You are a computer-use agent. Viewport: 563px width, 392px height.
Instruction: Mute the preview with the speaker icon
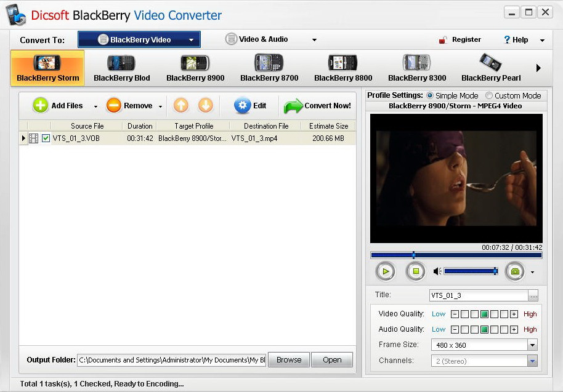pyautogui.click(x=437, y=271)
